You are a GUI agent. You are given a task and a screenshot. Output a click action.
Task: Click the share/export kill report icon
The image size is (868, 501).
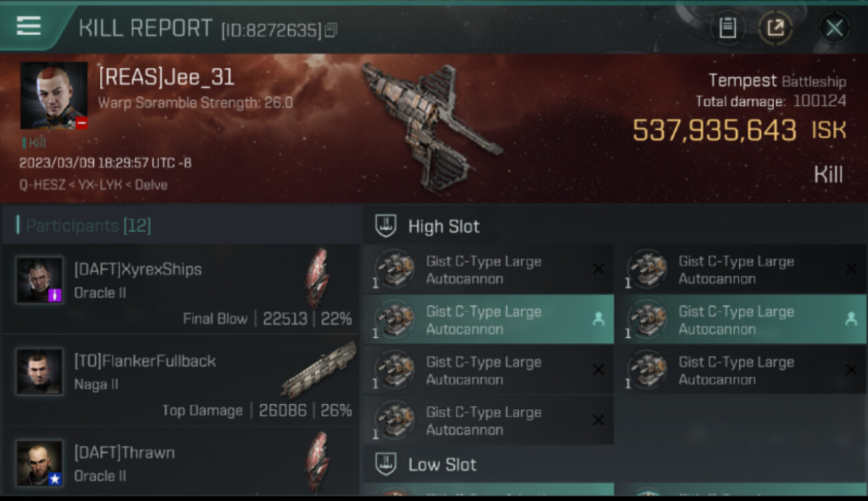(x=775, y=27)
